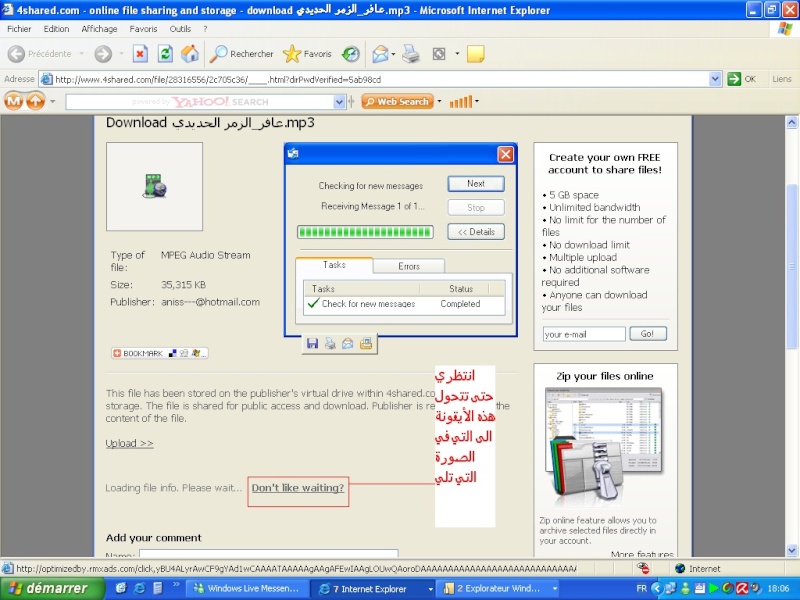Click the yellow note icon in toolbar
The height and width of the screenshot is (600, 800).
476,54
